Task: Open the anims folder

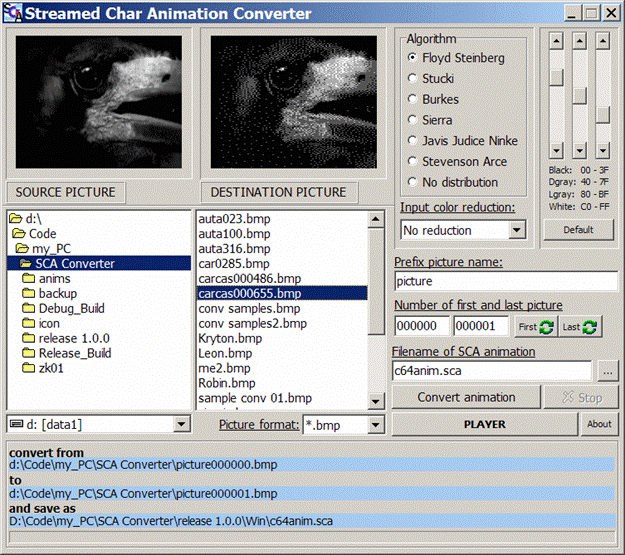Action: click(x=46, y=278)
